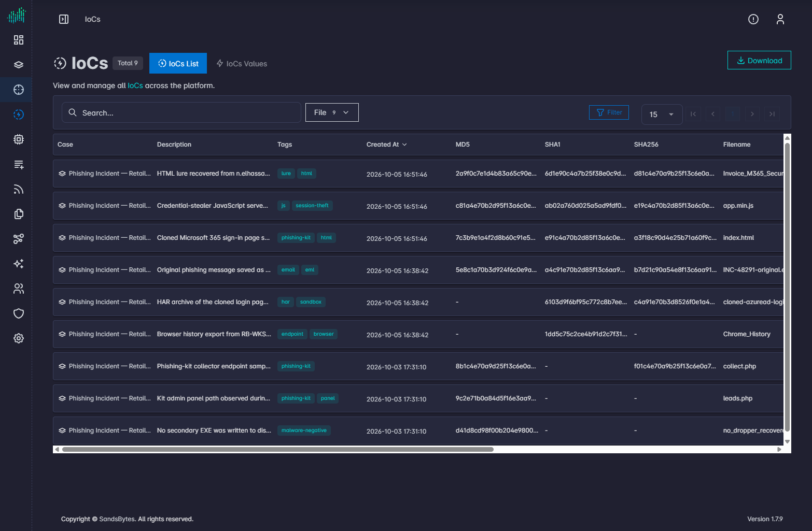Open the RSS feed sidebar icon
Screen dimensions: 812x531
[x=19, y=189]
